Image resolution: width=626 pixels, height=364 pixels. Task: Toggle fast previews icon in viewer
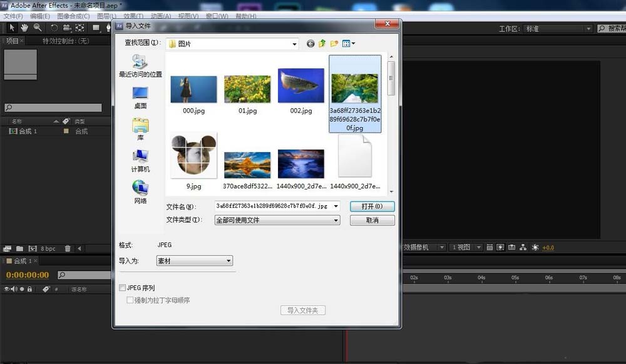[x=500, y=248]
